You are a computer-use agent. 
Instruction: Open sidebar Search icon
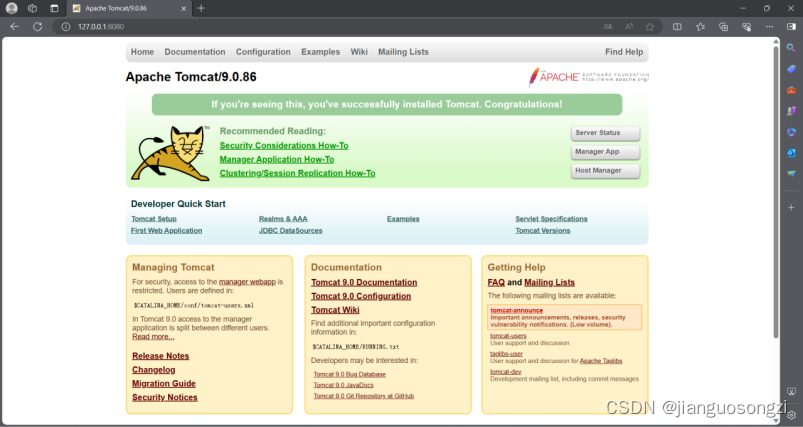(x=791, y=48)
